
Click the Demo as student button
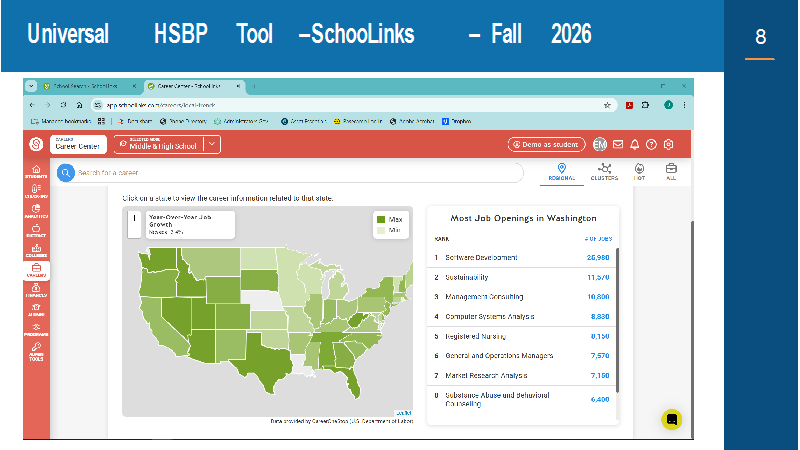click(546, 144)
